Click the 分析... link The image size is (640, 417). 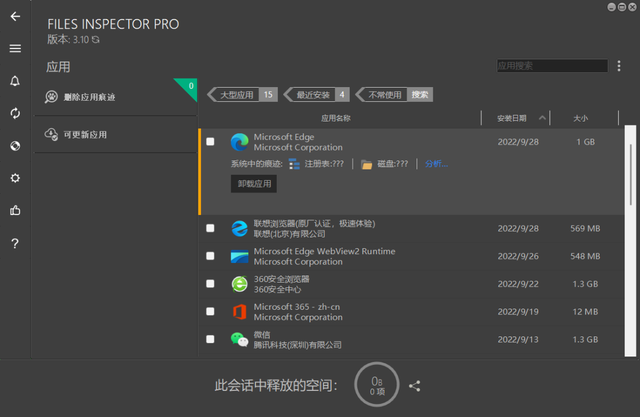(x=436, y=164)
